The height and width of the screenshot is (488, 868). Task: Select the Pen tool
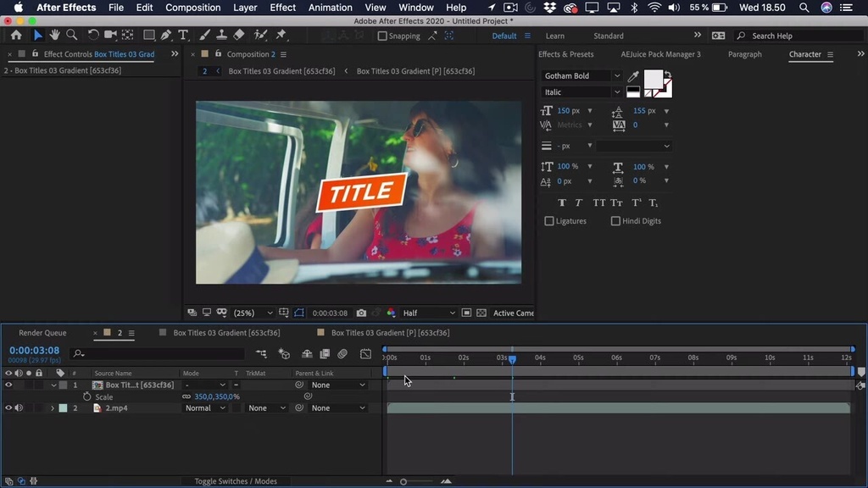click(165, 36)
